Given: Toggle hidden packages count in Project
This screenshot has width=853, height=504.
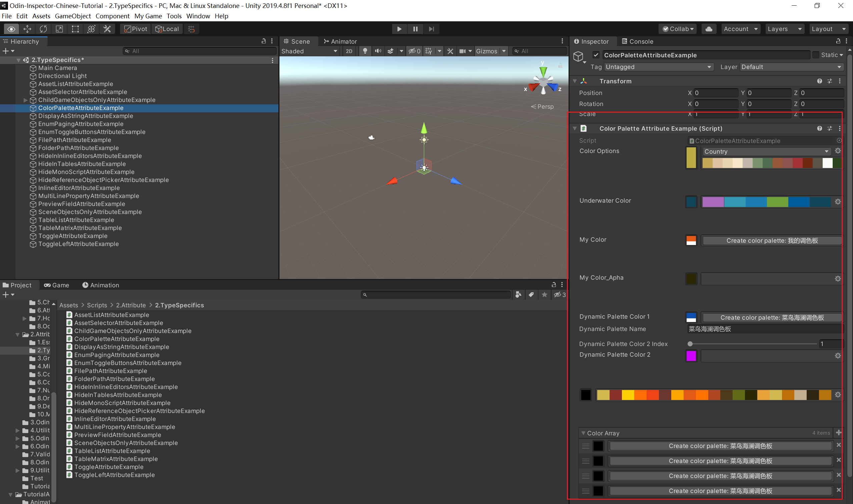Looking at the screenshot, I should (x=560, y=294).
